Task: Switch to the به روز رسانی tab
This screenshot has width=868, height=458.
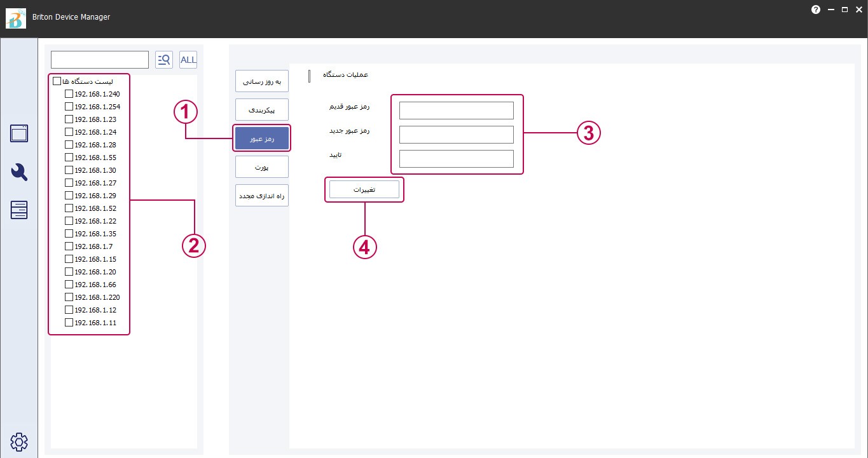Action: 262,81
